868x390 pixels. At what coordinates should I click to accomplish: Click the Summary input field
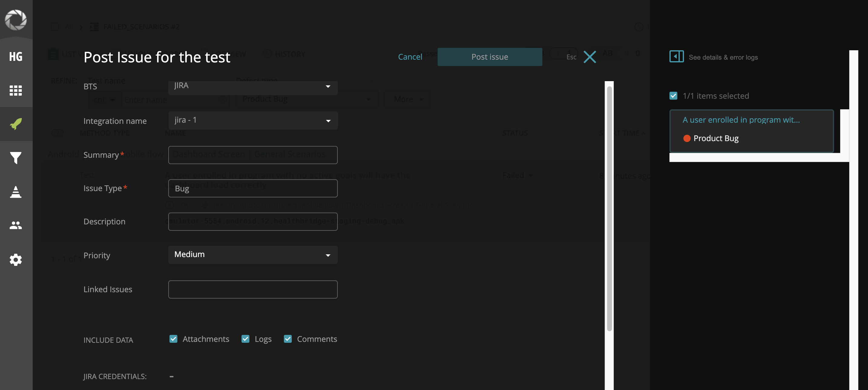click(253, 155)
